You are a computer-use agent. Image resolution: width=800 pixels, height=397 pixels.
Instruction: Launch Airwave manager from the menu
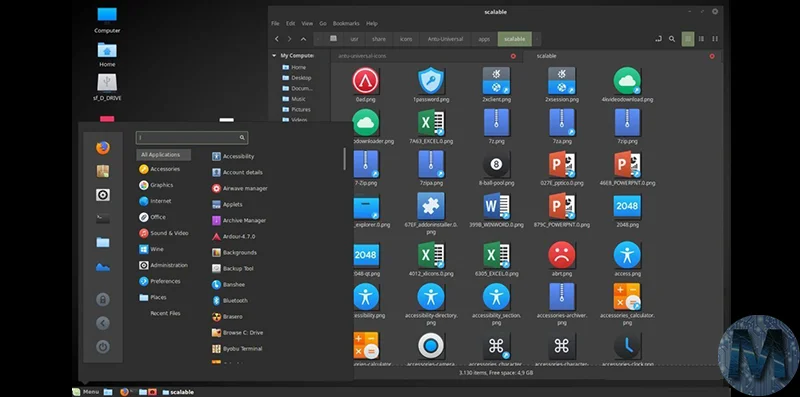(240, 188)
